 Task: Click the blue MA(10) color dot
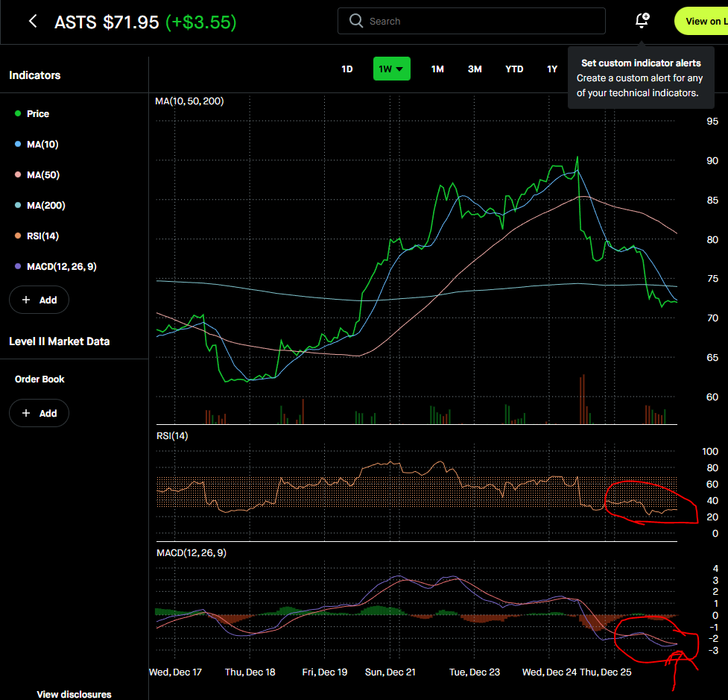[18, 144]
